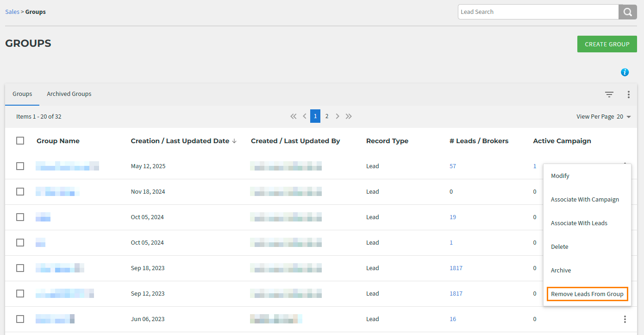The width and height of the screenshot is (644, 335).
Task: Open row actions for Jun 06, 2023 group
Action: click(x=625, y=319)
